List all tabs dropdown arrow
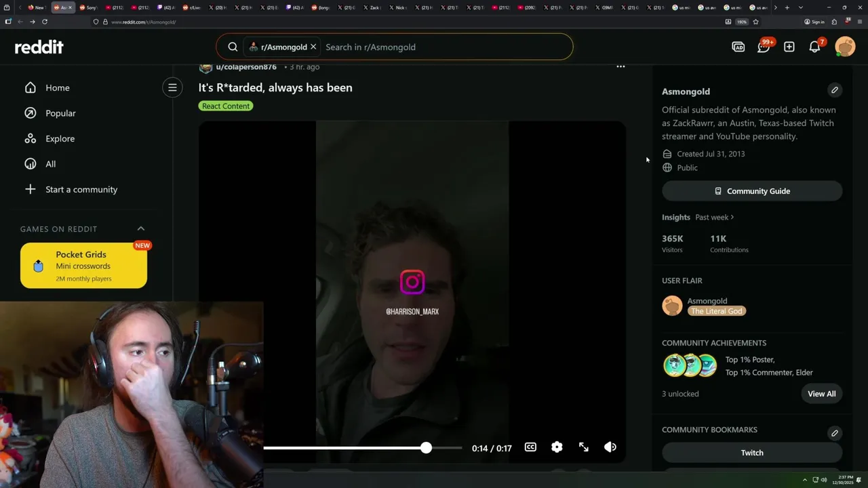868x488 pixels. (x=801, y=7)
